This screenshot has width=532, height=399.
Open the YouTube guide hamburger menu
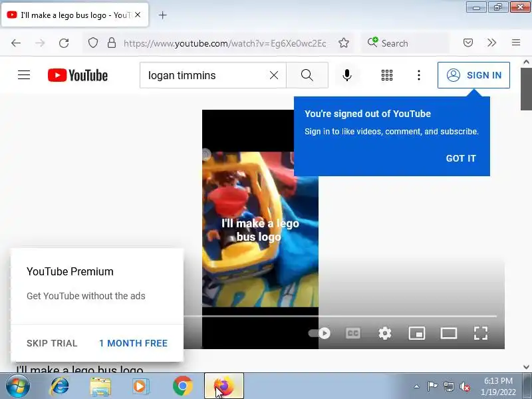(x=24, y=75)
